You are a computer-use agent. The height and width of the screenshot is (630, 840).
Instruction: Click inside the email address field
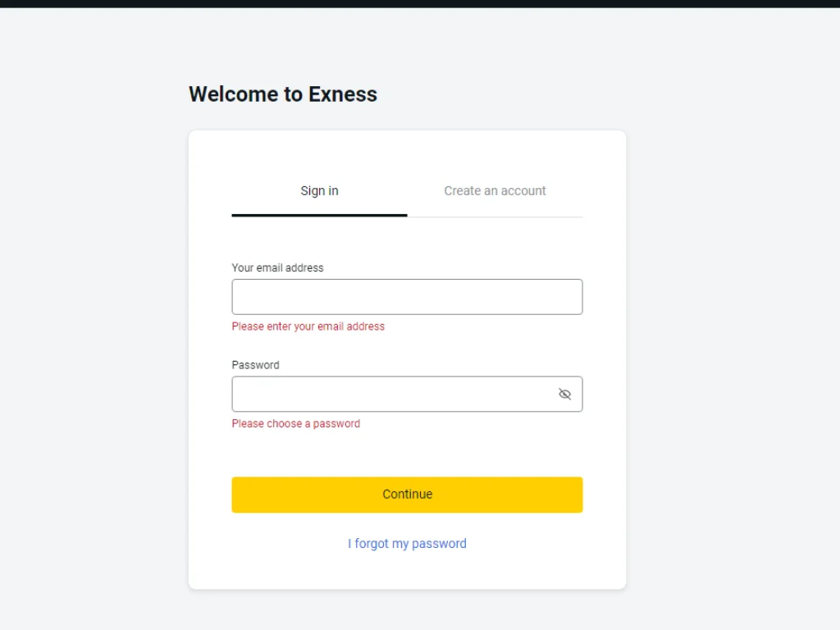tap(407, 296)
